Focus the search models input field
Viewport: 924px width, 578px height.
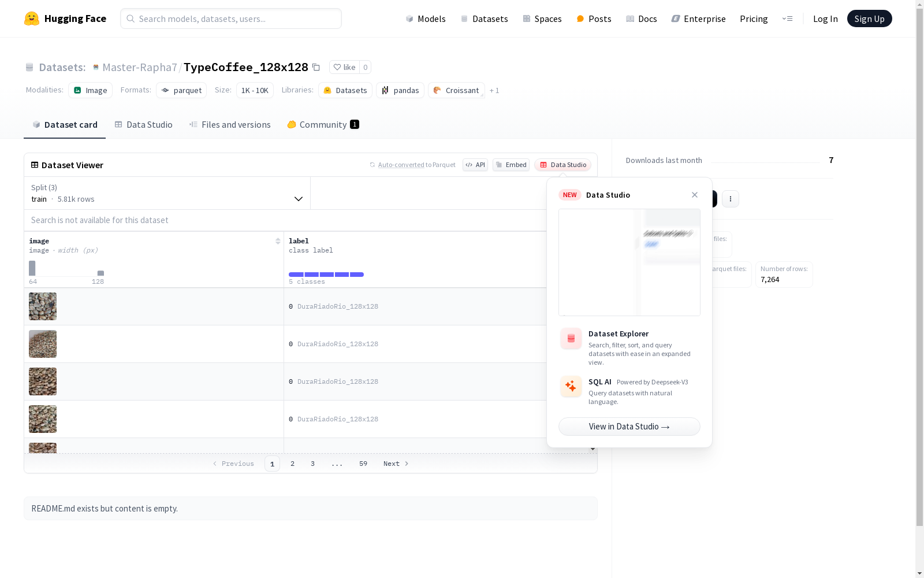pyautogui.click(x=231, y=18)
